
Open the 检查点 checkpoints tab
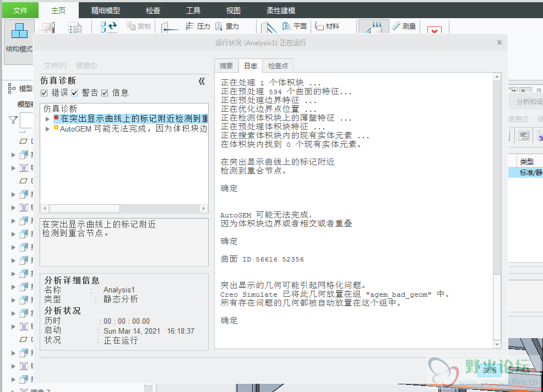(x=278, y=66)
